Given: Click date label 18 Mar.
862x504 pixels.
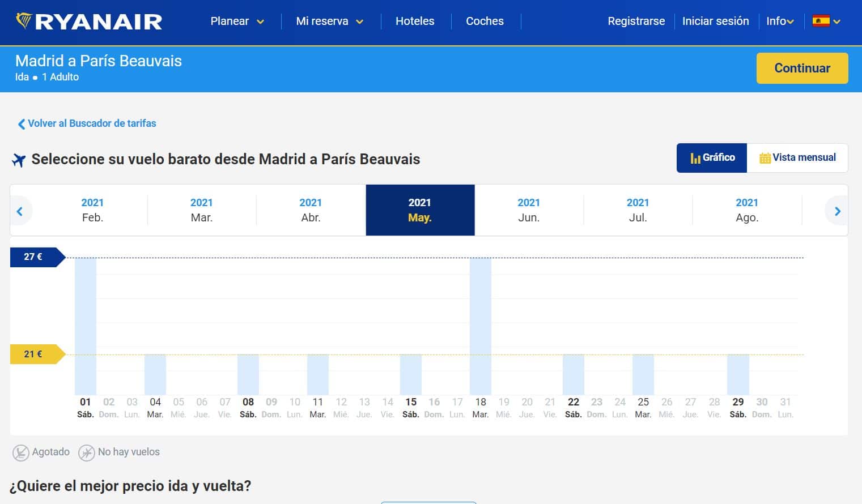Looking at the screenshot, I should (x=481, y=408).
